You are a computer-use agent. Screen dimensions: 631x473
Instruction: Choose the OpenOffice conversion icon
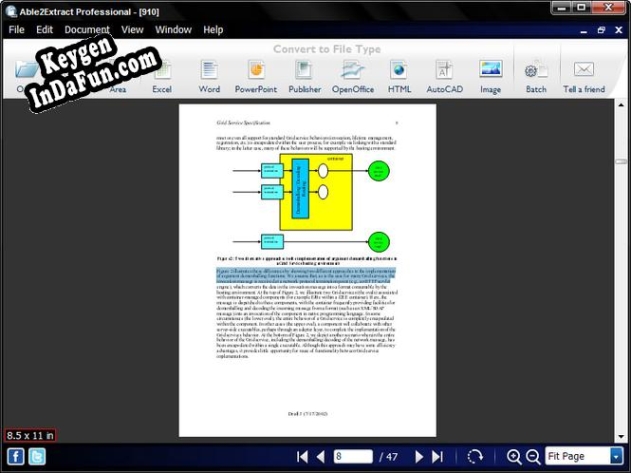point(353,77)
